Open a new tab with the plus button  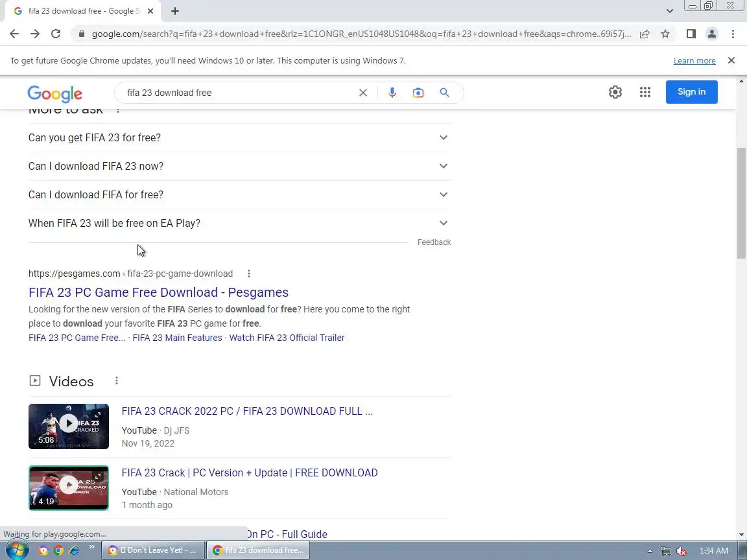pyautogui.click(x=175, y=11)
